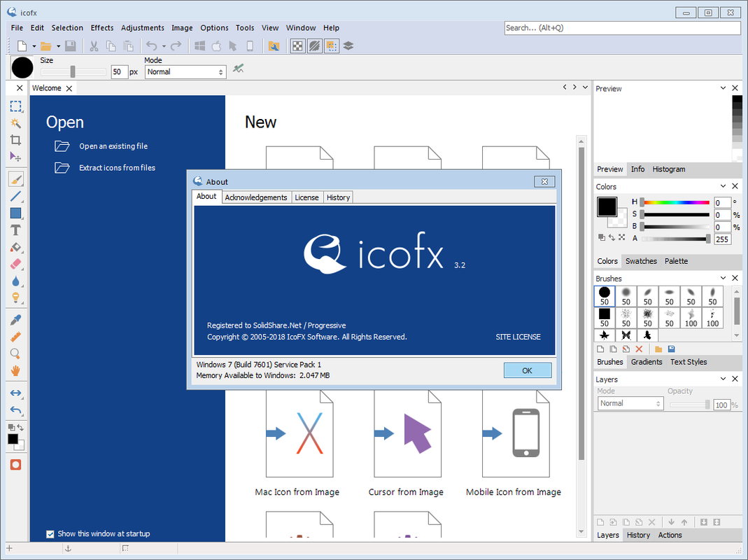Click the Search box
This screenshot has width=748, height=560.
pos(622,28)
